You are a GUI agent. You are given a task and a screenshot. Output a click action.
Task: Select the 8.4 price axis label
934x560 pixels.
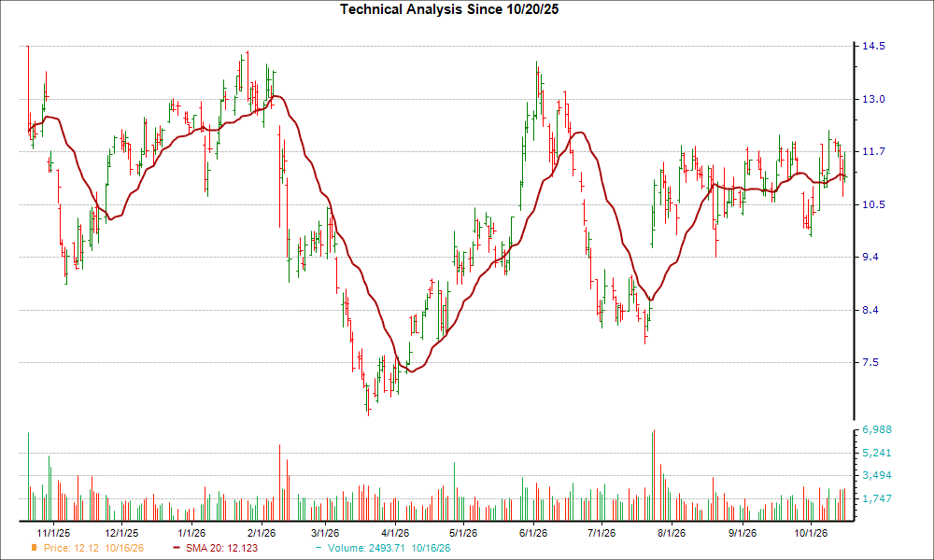pyautogui.click(x=870, y=310)
